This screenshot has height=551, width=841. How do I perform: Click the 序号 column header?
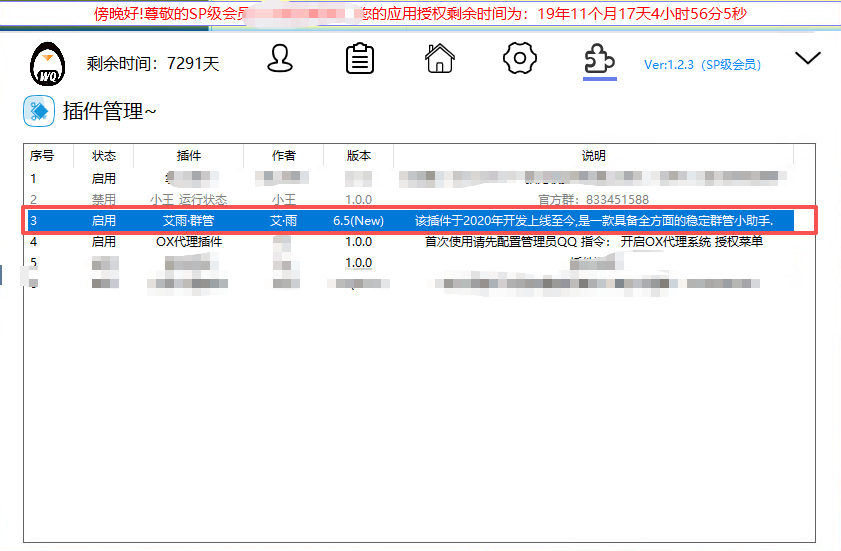click(42, 156)
